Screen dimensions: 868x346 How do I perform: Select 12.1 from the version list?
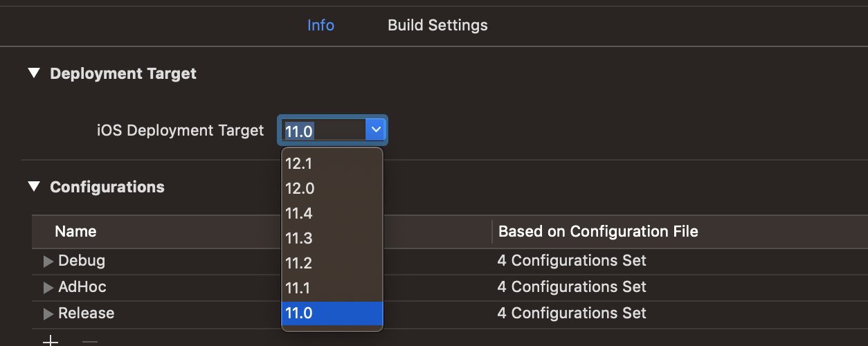332,163
